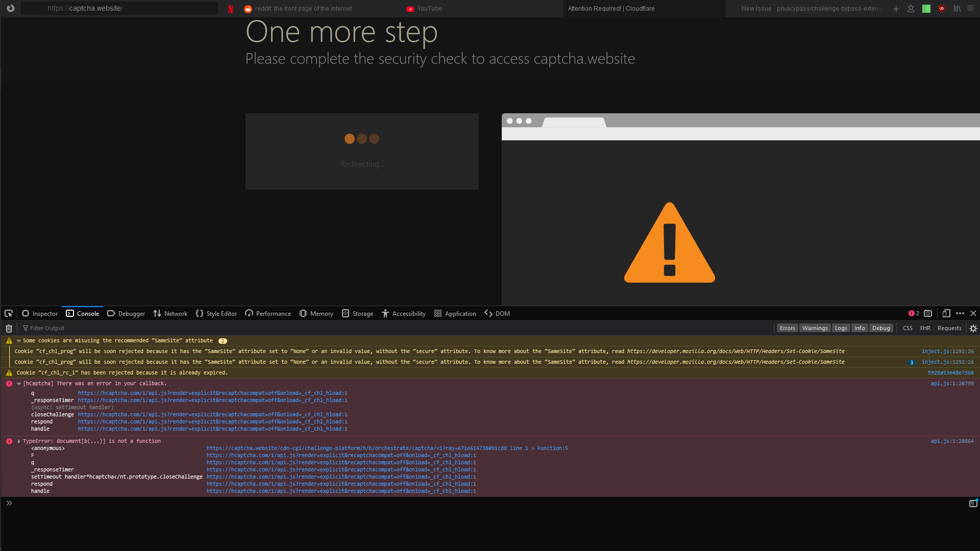Click the bookmark star icon

click(911, 9)
